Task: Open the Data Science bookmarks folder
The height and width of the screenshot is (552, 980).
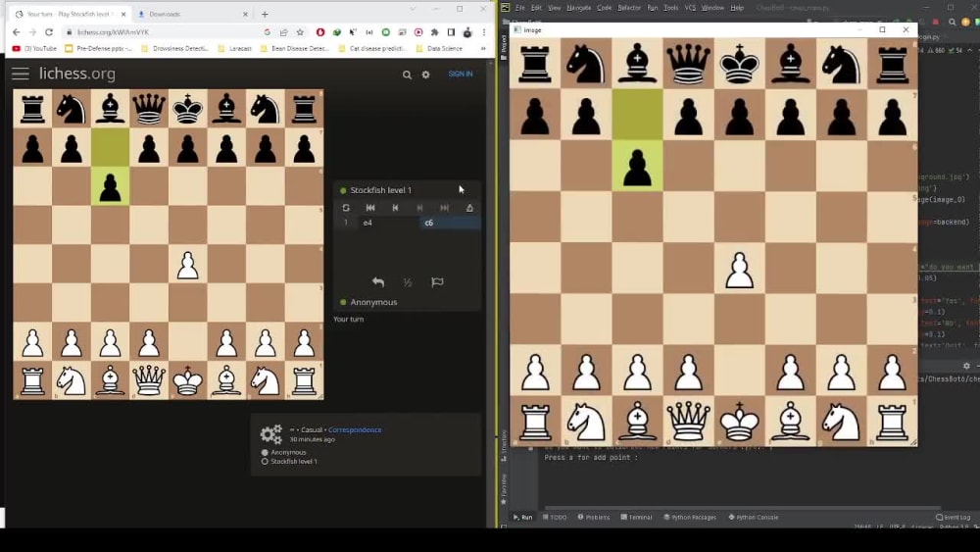Action: (439, 48)
